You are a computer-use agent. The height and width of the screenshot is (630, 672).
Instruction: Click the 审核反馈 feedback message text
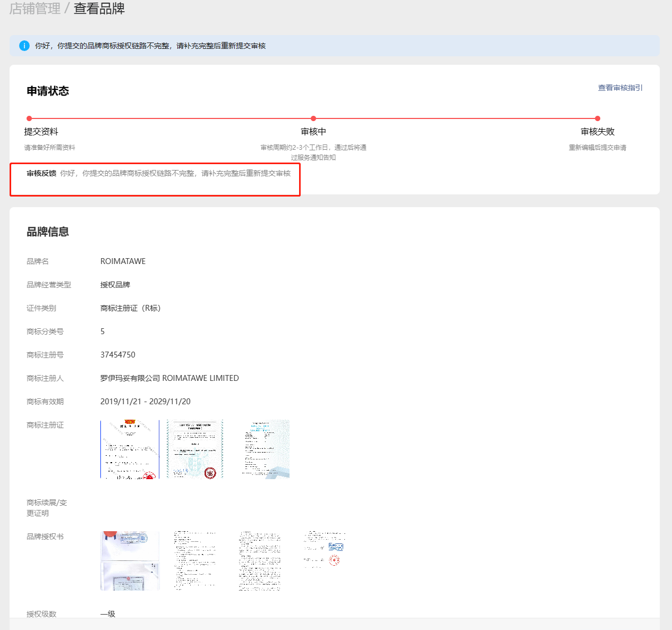(175, 173)
